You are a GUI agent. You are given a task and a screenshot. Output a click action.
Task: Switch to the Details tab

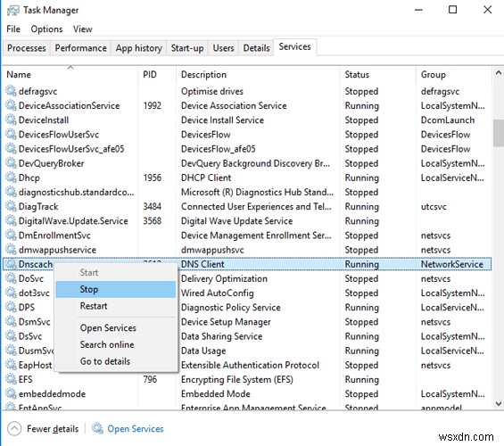(x=256, y=48)
